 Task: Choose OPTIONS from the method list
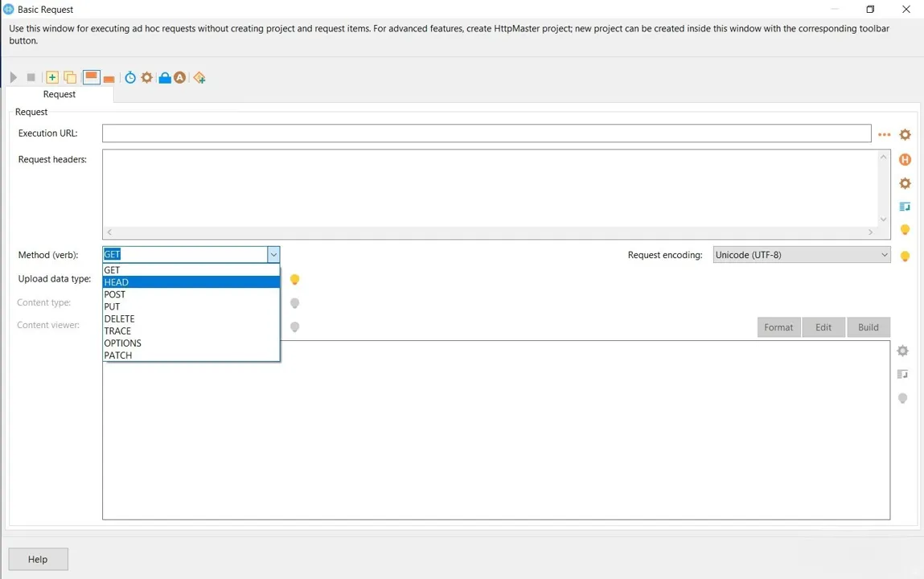pos(191,343)
